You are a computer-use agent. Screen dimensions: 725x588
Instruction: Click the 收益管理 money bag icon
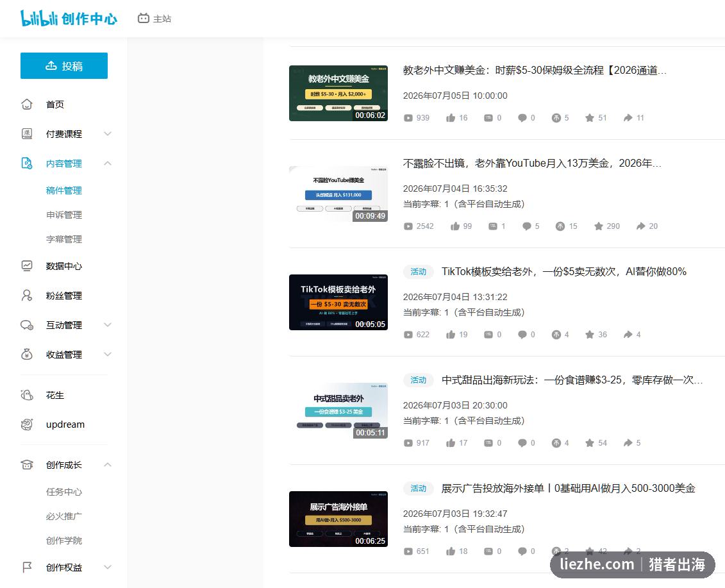tap(27, 355)
